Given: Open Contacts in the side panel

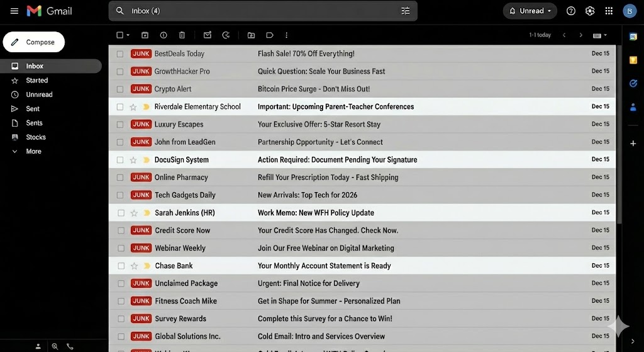Looking at the screenshot, I should click(x=633, y=107).
